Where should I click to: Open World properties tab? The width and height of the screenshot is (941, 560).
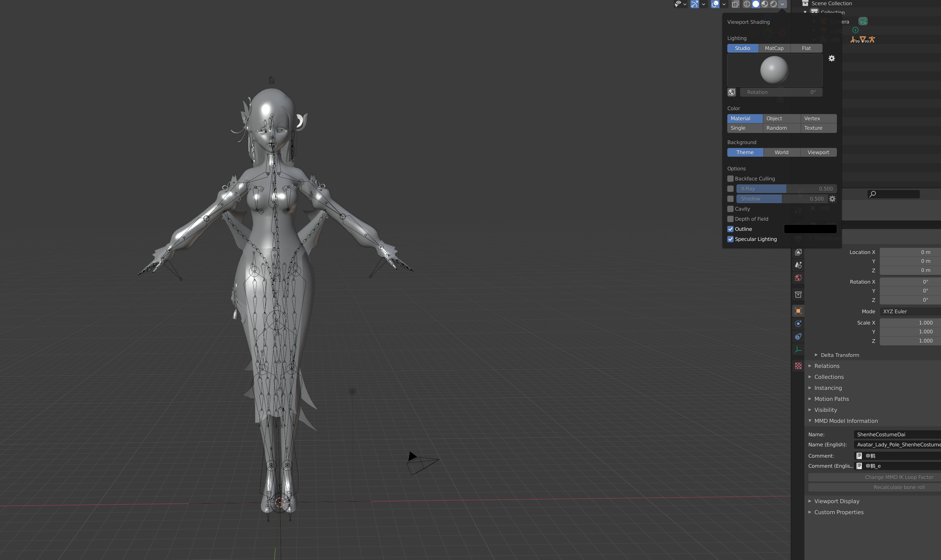(x=798, y=278)
